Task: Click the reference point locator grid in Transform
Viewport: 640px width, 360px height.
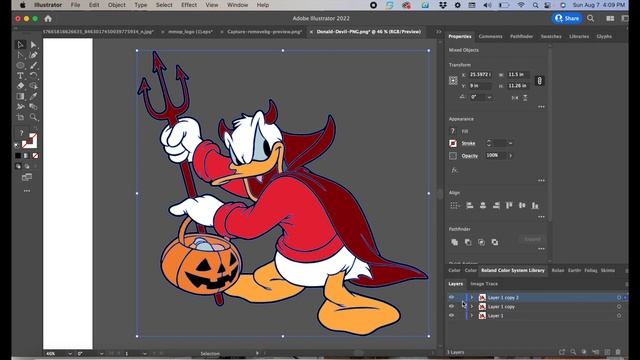Action: pos(453,80)
